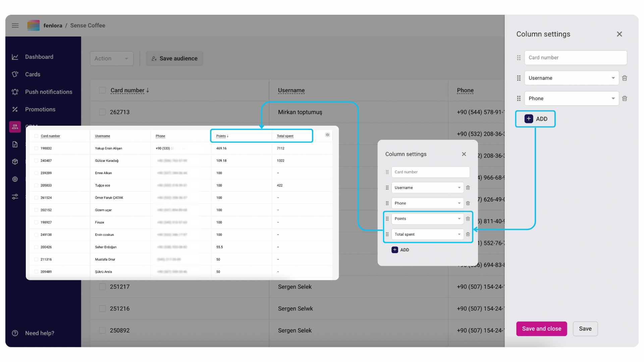
Task: Open the Dashboard section in the sidebar
Action: click(39, 57)
